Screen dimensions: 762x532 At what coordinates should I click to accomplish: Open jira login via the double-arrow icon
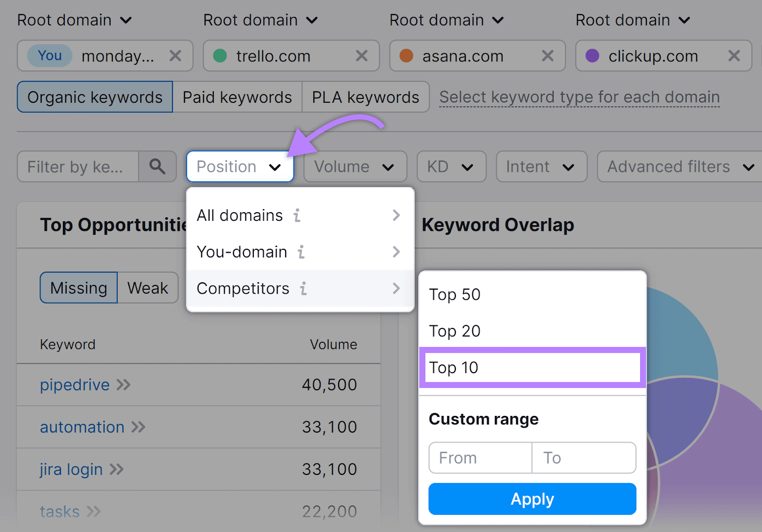coord(117,469)
